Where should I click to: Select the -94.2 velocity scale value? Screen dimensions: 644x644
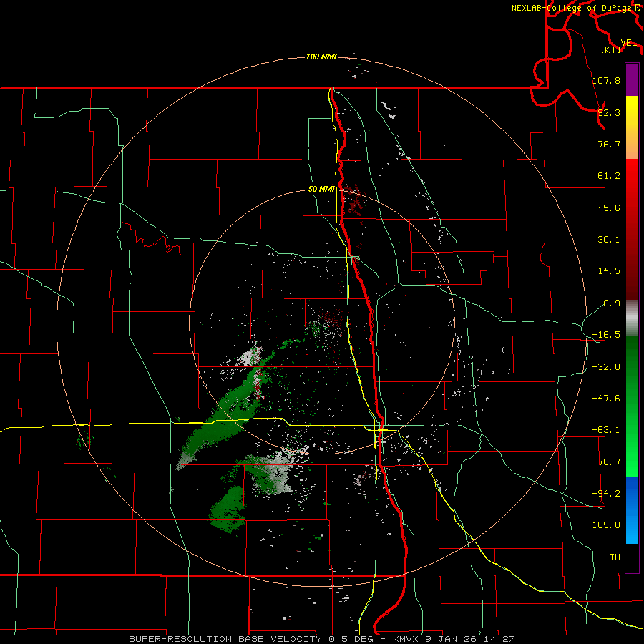click(x=606, y=493)
